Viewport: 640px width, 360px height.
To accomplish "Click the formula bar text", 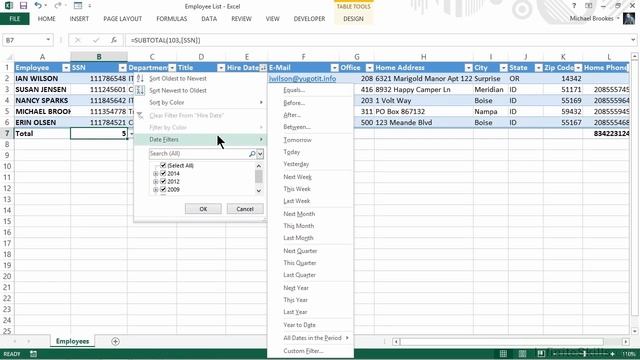I will click(166, 40).
